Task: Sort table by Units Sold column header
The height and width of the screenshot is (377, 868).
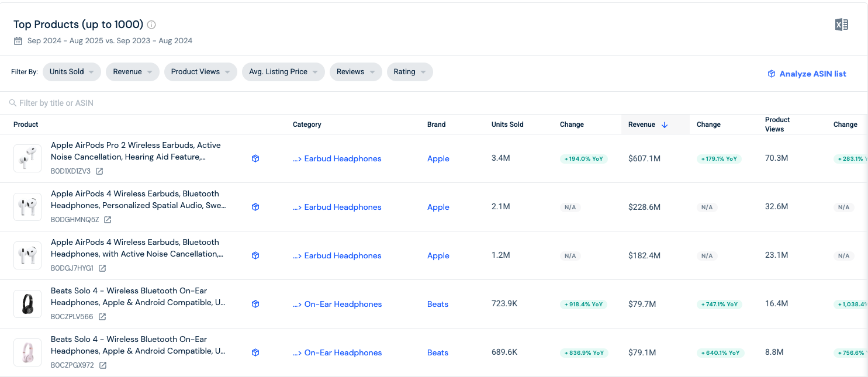Action: point(507,124)
